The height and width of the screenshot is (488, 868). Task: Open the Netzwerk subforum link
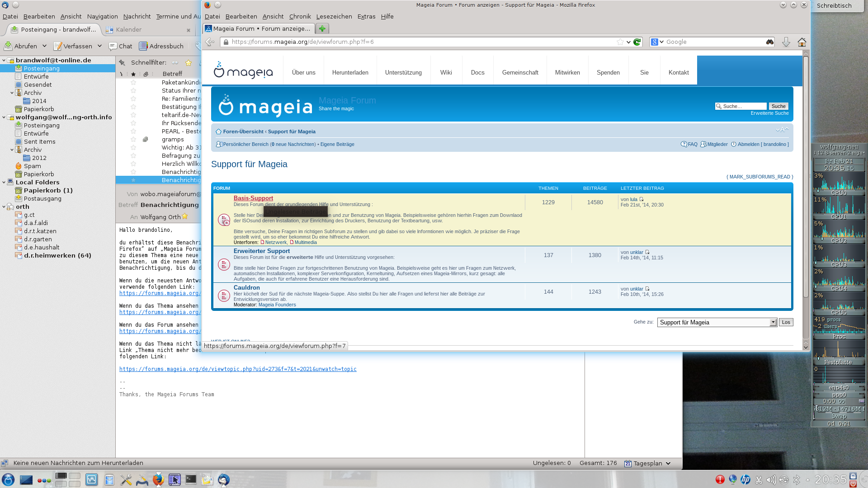click(x=276, y=242)
